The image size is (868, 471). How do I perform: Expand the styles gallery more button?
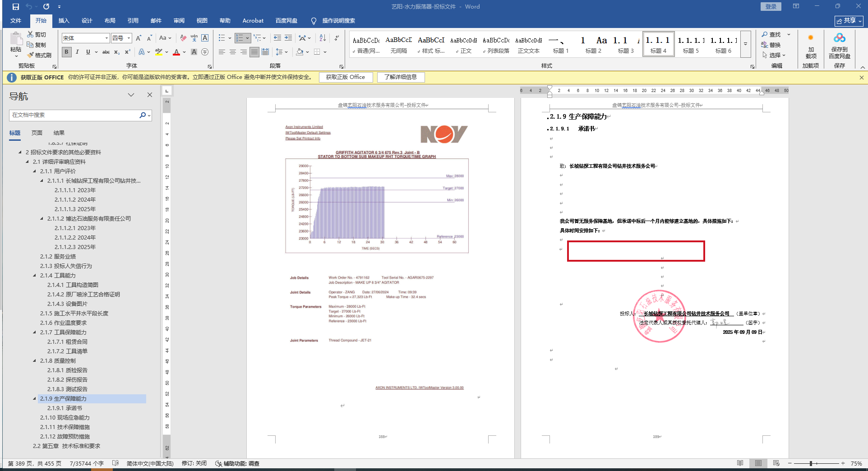tap(746, 44)
